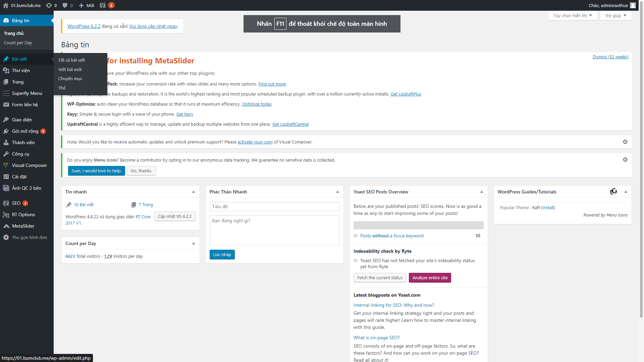The height and width of the screenshot is (362, 644).
Task: Click the comments bubble icon in admin bar
Action: pos(65,5)
